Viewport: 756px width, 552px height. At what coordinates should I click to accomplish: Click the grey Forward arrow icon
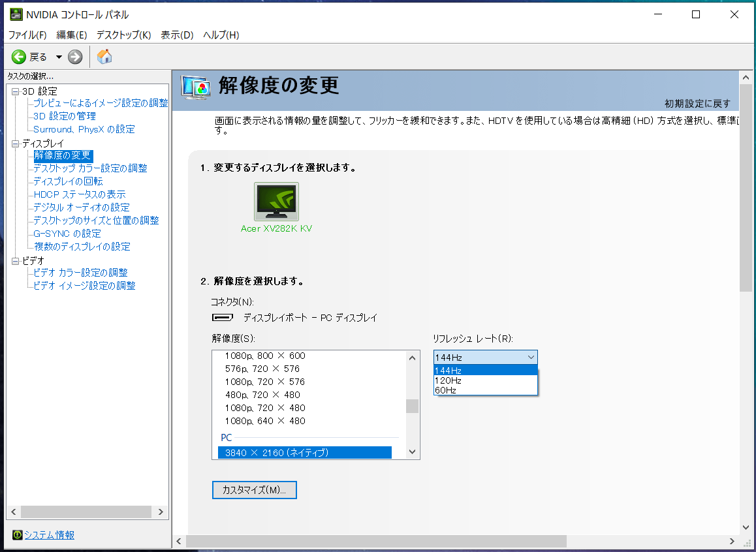[75, 57]
